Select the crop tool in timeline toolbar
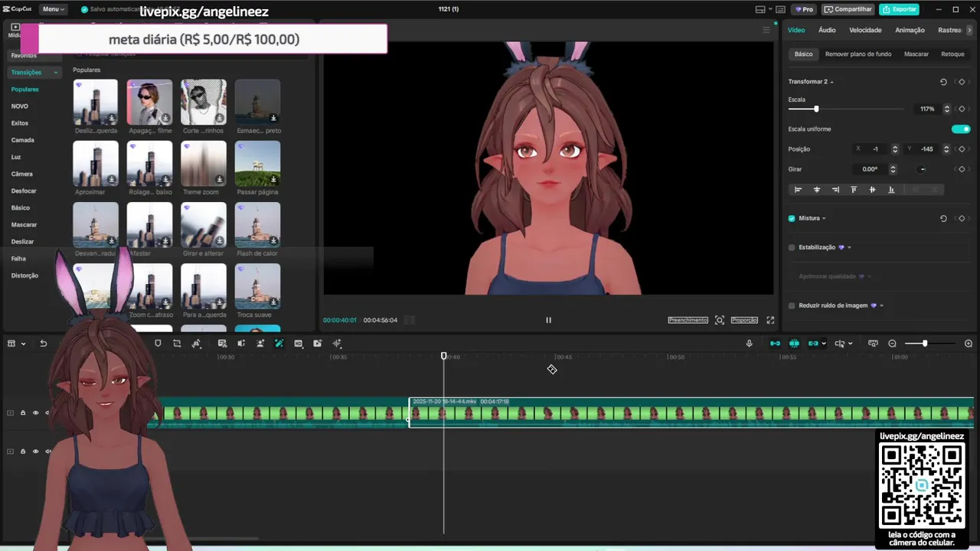980x551 pixels. pyautogui.click(x=177, y=344)
